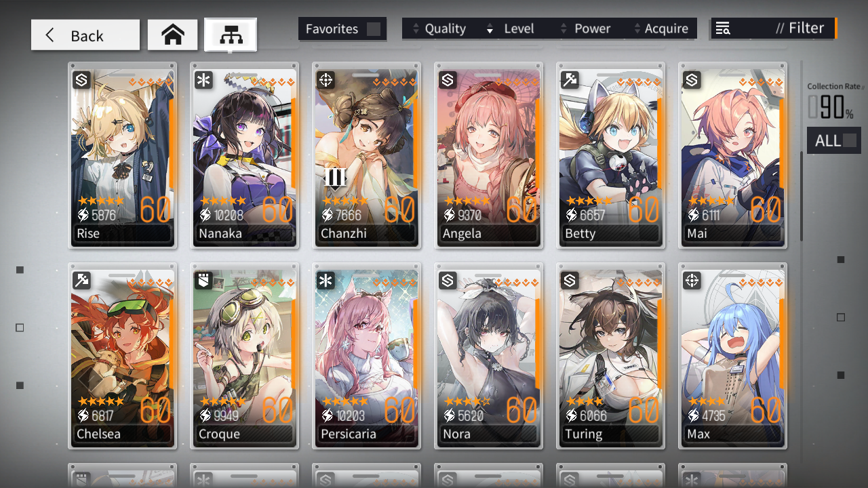
Task: Toggle the Favorites checkbox
Action: point(374,29)
